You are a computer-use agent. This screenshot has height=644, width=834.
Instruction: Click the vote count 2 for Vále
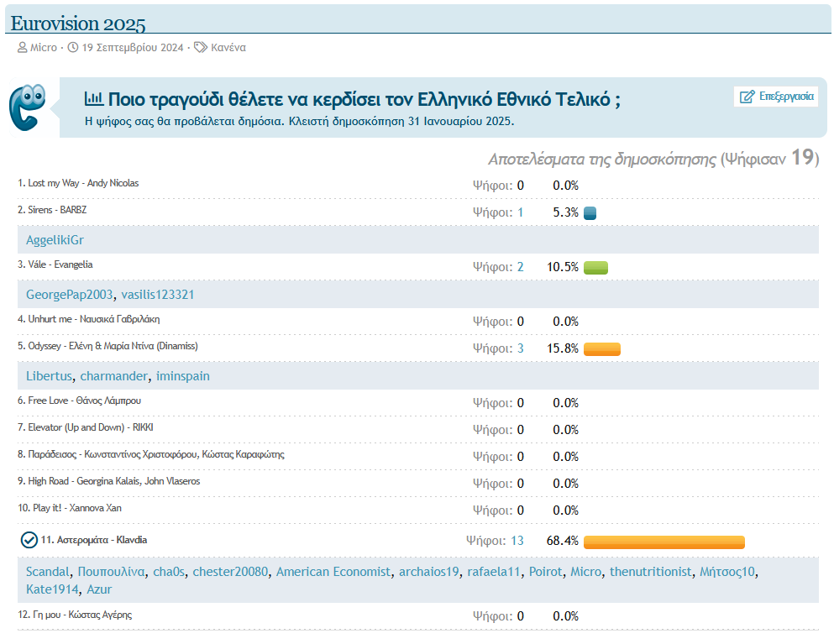click(x=520, y=267)
